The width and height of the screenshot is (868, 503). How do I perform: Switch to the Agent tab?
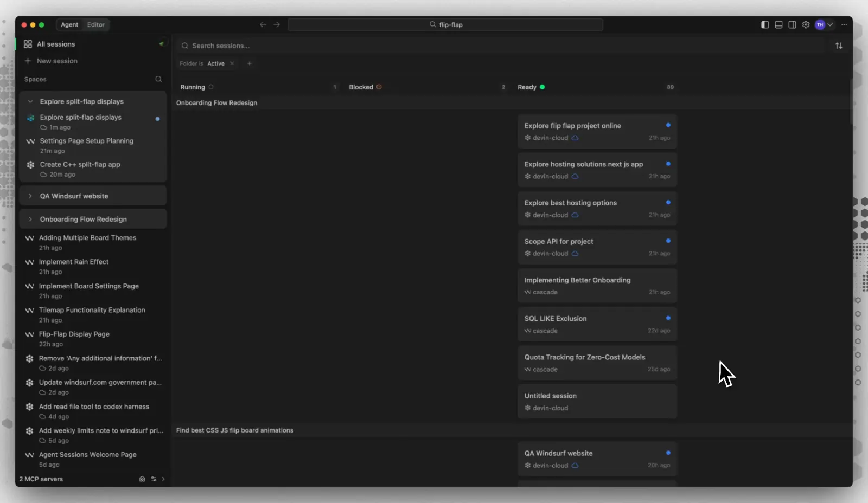[x=69, y=24]
